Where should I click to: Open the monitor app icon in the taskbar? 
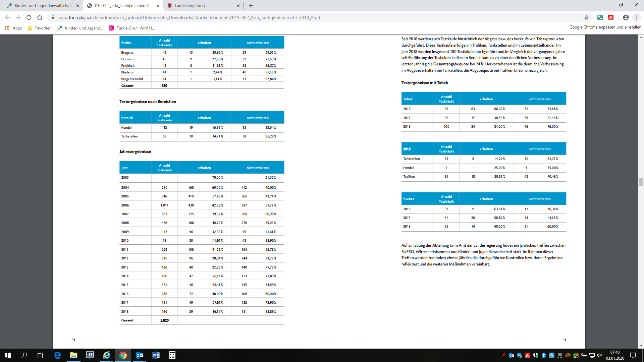point(90,355)
